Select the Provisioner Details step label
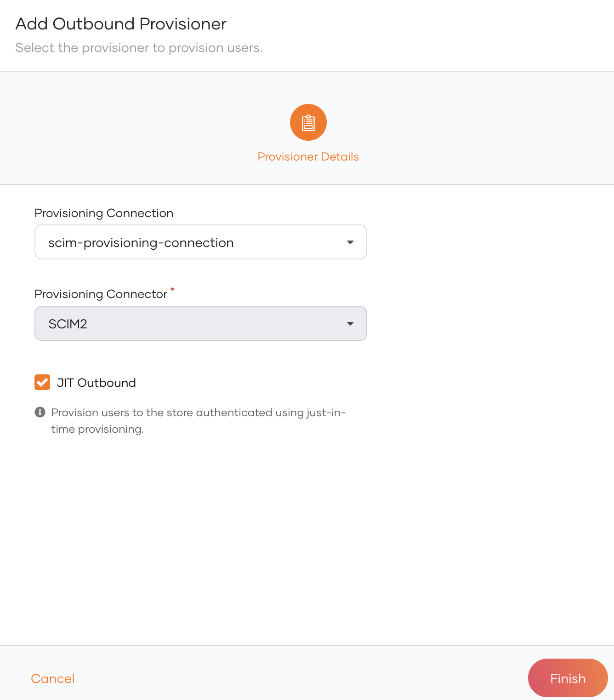Screen dimensions: 614x700 pos(308,157)
